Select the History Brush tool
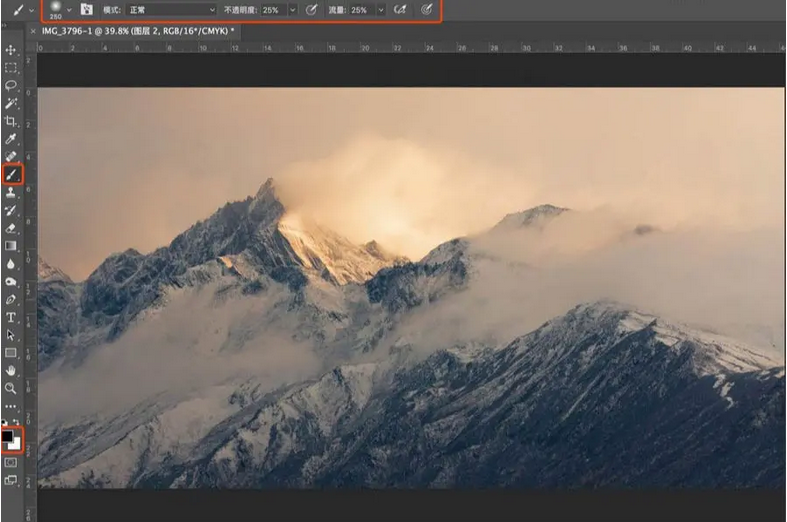The height and width of the screenshot is (522, 787). click(x=11, y=210)
